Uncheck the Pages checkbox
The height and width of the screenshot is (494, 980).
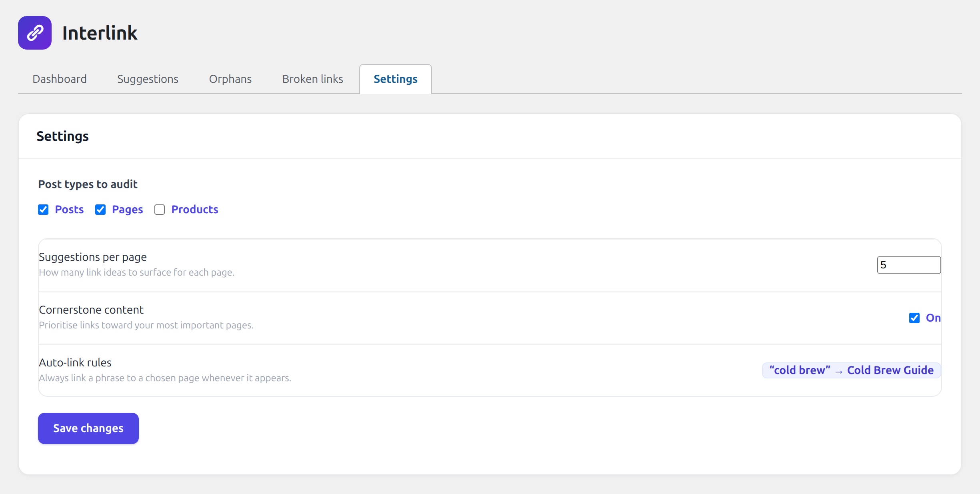coord(100,210)
